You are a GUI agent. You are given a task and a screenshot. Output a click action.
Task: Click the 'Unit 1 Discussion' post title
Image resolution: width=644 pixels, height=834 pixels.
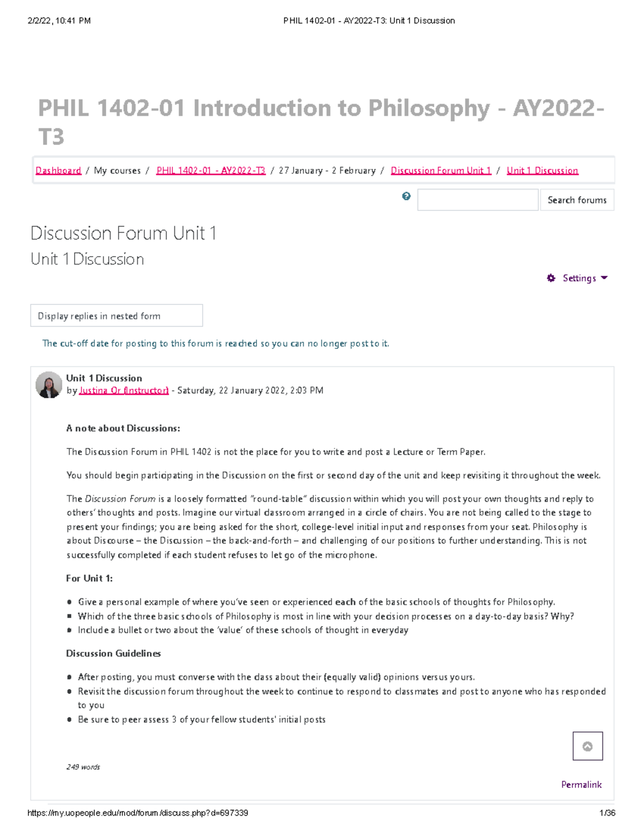pos(104,378)
